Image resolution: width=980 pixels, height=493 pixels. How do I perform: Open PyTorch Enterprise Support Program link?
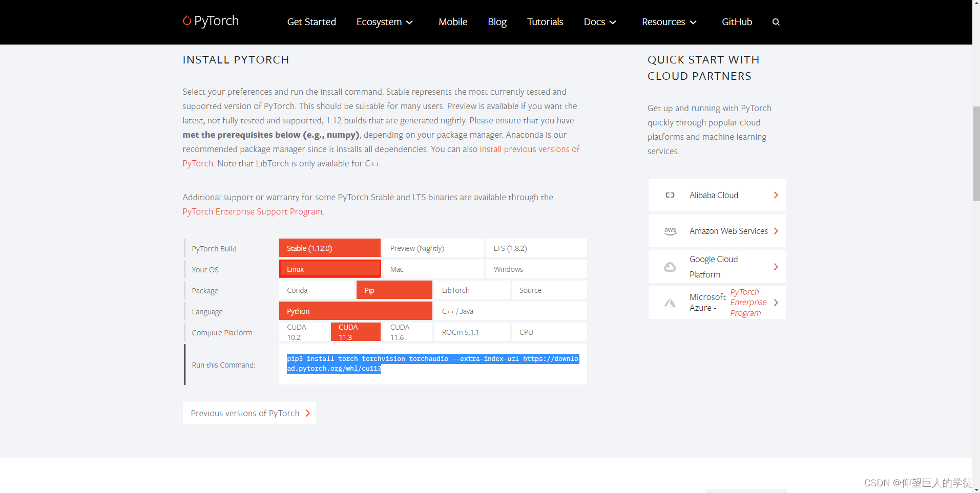pos(253,211)
